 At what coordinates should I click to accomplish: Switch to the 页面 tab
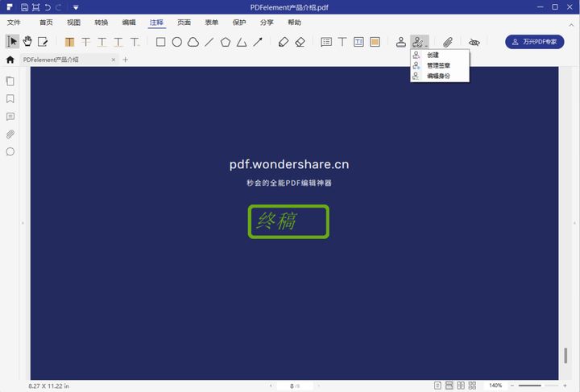point(184,23)
